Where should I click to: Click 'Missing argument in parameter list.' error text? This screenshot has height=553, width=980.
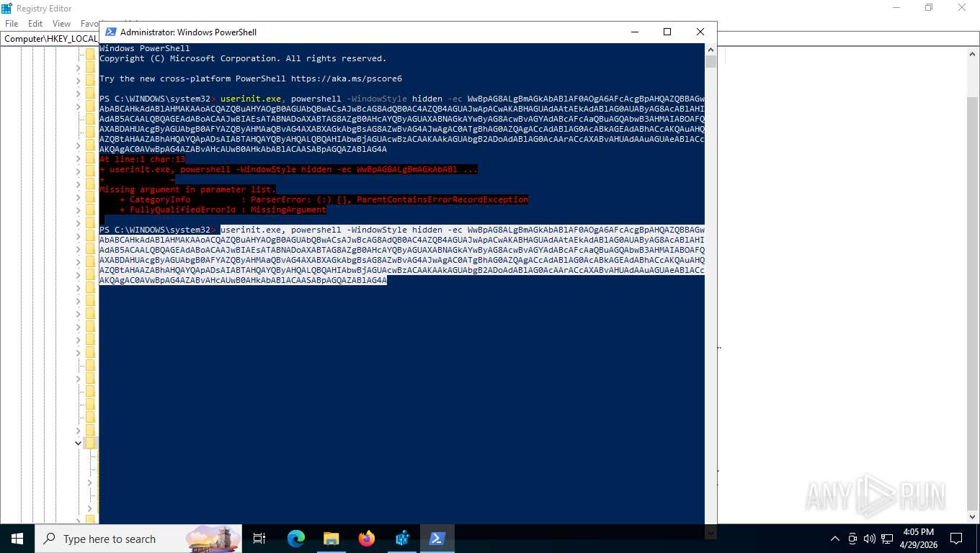click(187, 189)
